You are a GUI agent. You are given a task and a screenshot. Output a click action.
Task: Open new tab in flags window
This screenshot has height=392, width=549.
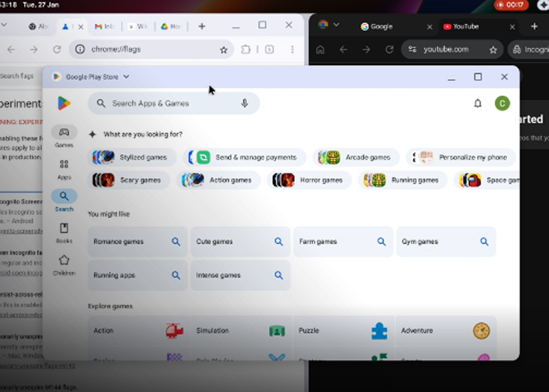tap(202, 26)
